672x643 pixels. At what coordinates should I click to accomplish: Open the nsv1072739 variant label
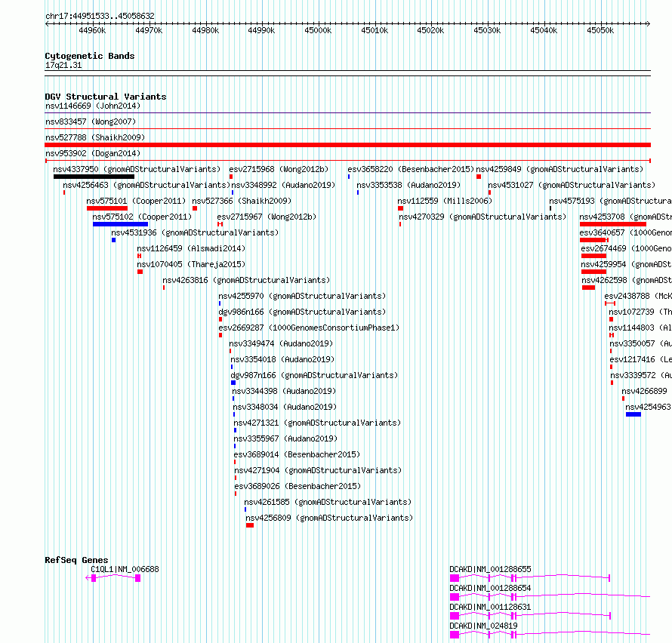click(x=640, y=312)
